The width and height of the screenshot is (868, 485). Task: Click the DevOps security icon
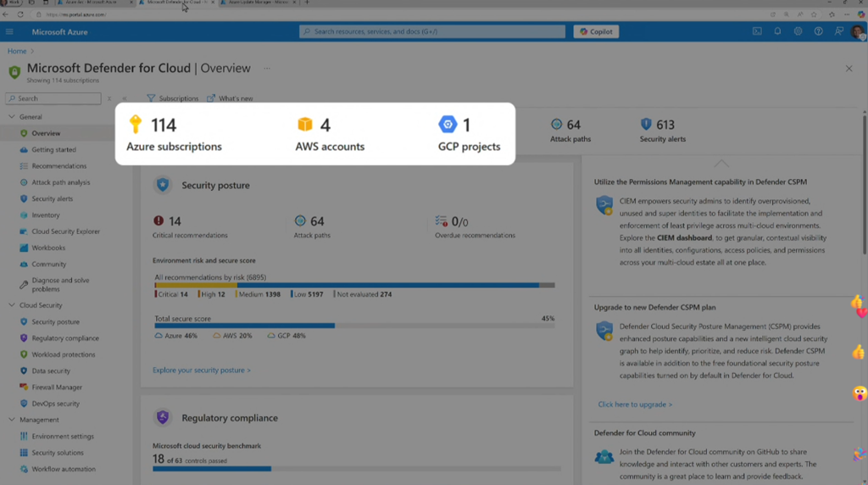click(23, 403)
